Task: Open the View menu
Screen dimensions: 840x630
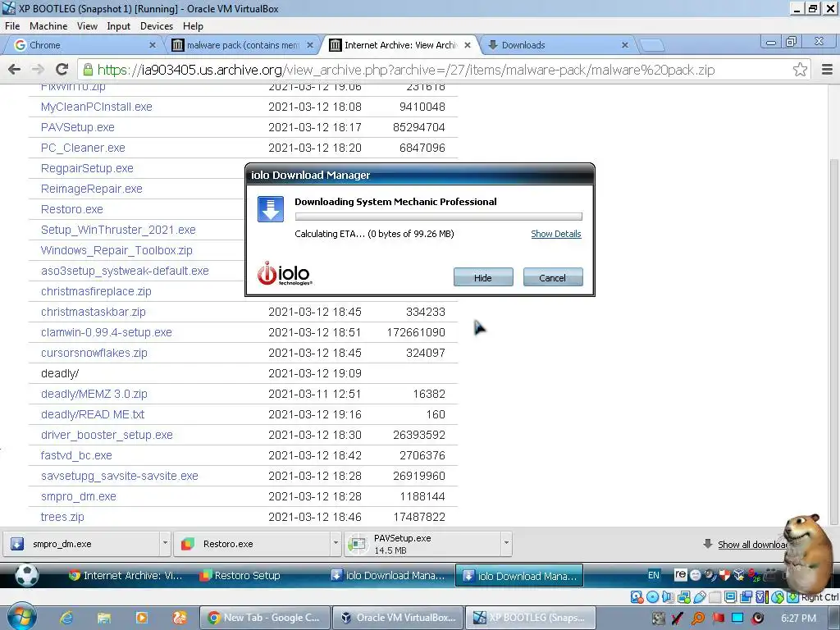Action: (x=87, y=25)
